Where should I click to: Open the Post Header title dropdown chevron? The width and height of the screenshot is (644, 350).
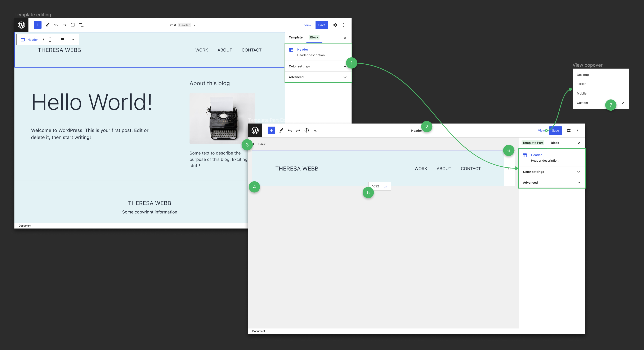pyautogui.click(x=194, y=25)
